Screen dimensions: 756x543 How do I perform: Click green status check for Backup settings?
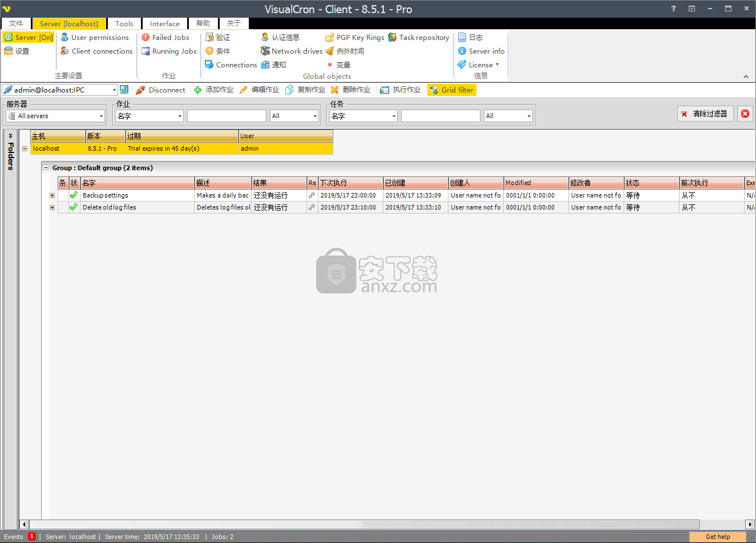[x=74, y=195]
